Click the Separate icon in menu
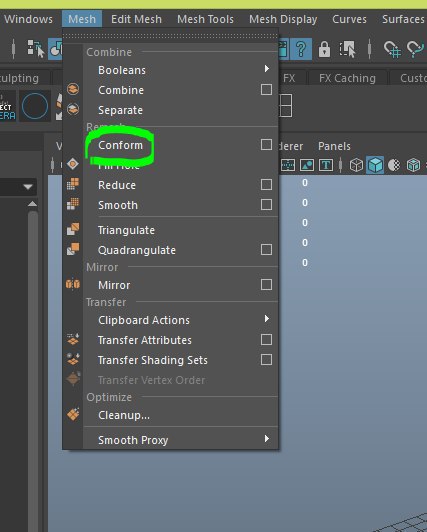The image size is (427, 532). tap(73, 109)
